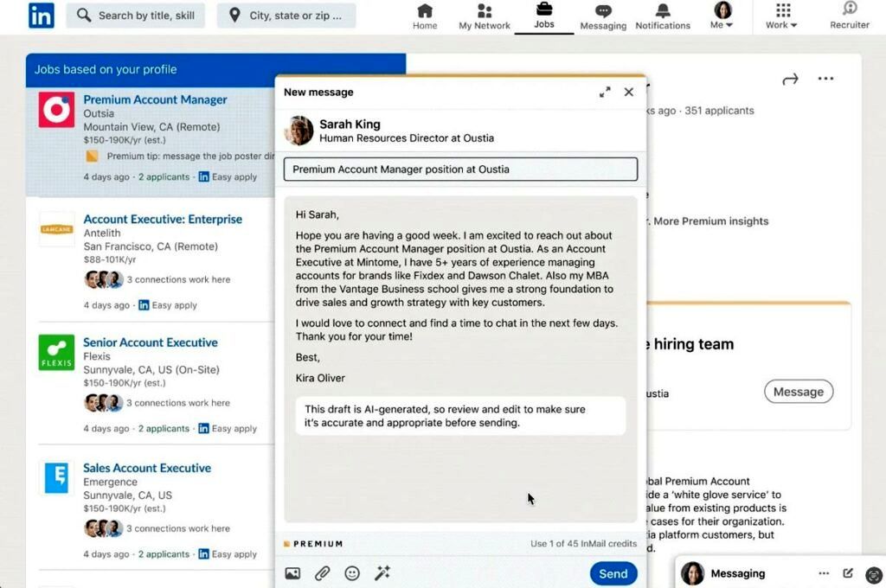Open the emoji picker

tap(352, 573)
